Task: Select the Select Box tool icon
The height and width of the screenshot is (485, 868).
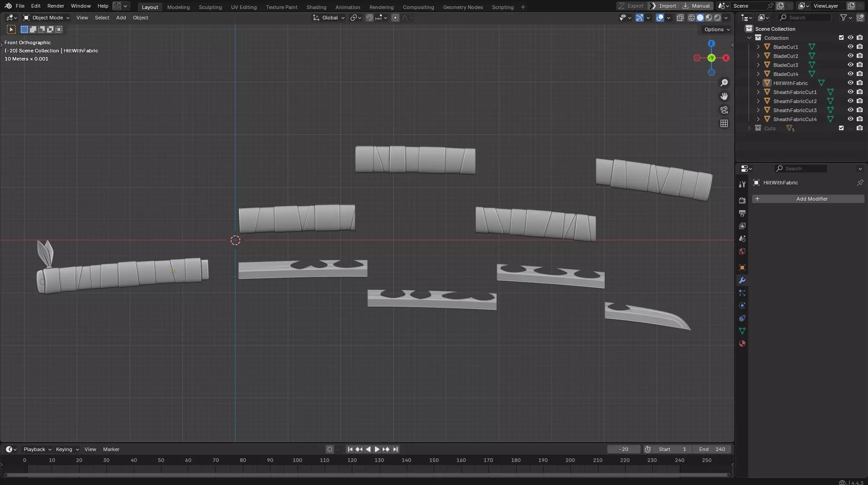Action: pyautogui.click(x=11, y=29)
